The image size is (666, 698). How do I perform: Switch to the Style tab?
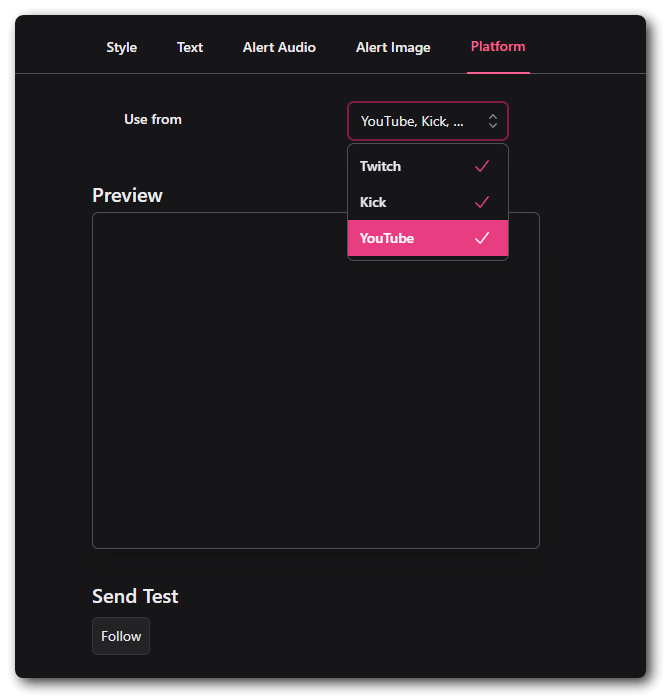pyautogui.click(x=122, y=47)
